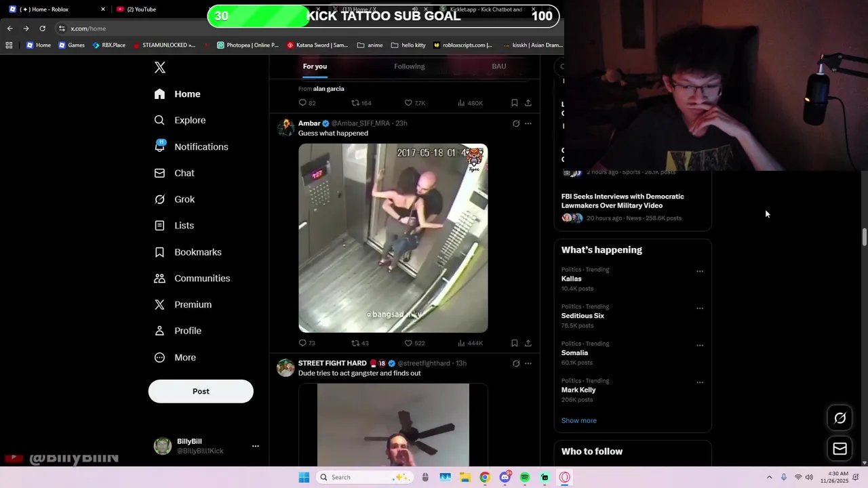Screen dimensions: 868x488
Task: Open Spotify from the taskbar
Action: click(525, 477)
